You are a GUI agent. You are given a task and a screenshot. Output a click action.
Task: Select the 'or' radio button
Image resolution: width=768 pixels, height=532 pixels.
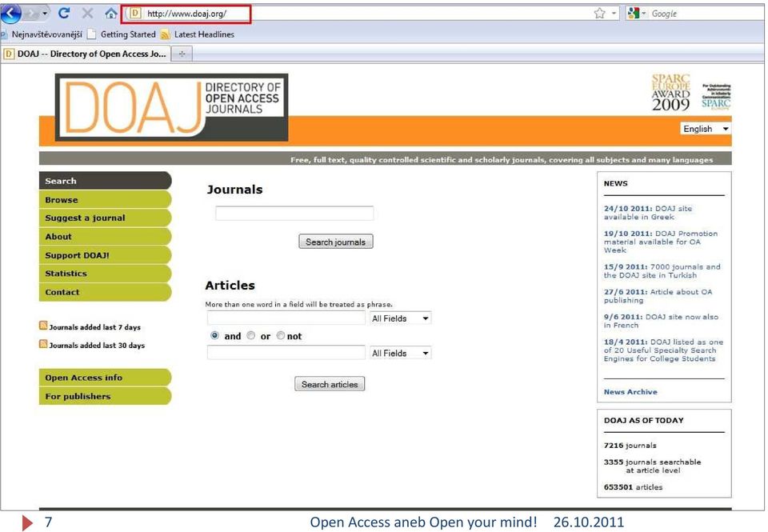pyautogui.click(x=250, y=335)
